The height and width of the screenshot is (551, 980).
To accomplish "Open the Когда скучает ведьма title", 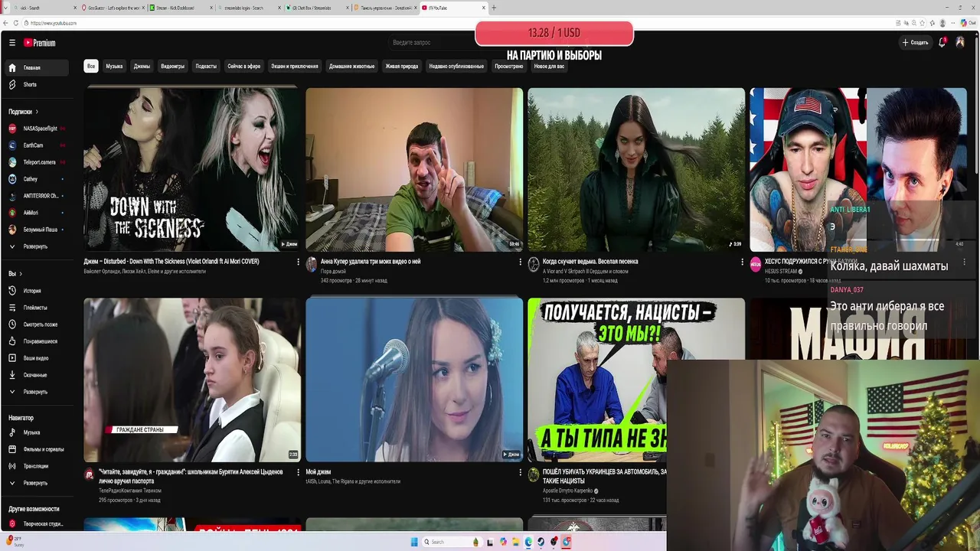I will click(x=590, y=262).
